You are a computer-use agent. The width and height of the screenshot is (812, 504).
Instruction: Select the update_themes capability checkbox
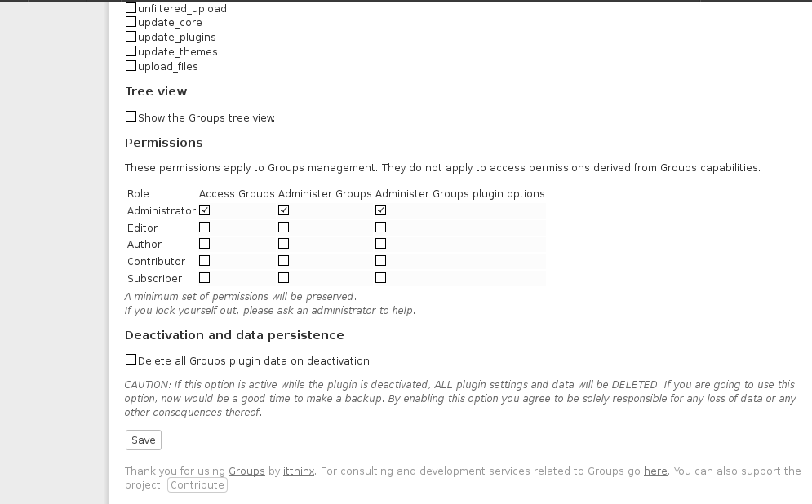tap(131, 51)
